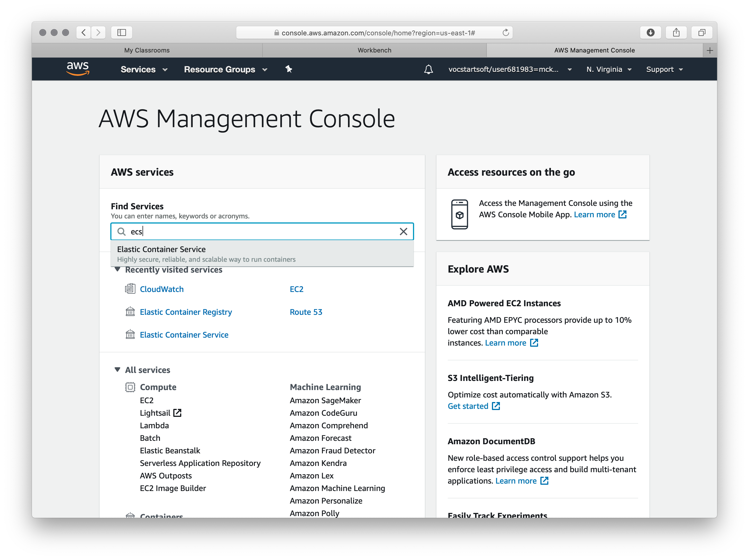Click the Safari share button
The height and width of the screenshot is (560, 749).
(x=676, y=33)
